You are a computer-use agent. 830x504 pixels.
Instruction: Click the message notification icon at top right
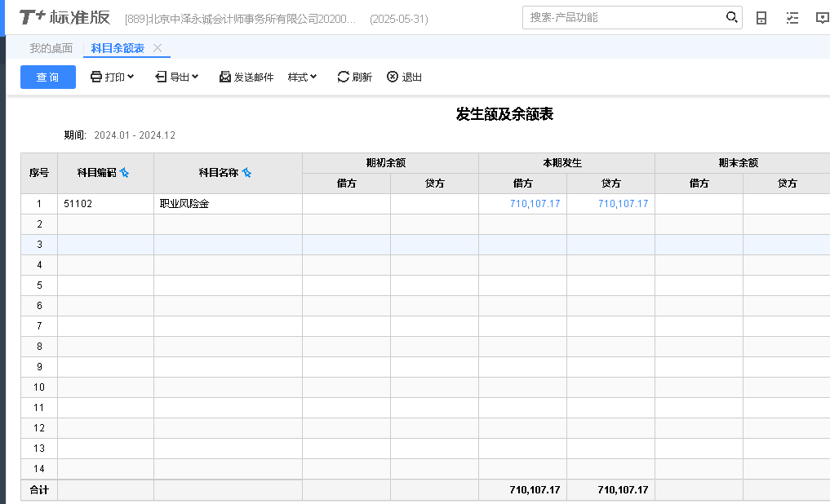point(821,18)
